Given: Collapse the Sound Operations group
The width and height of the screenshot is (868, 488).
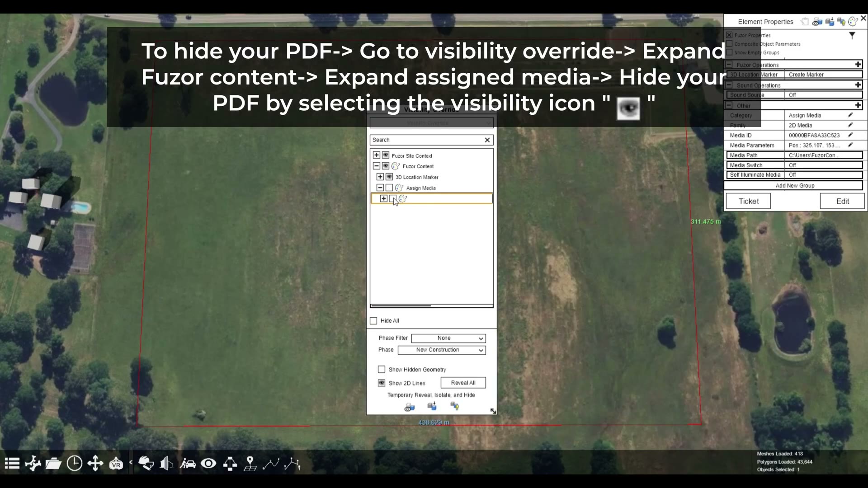Looking at the screenshot, I should (729, 85).
